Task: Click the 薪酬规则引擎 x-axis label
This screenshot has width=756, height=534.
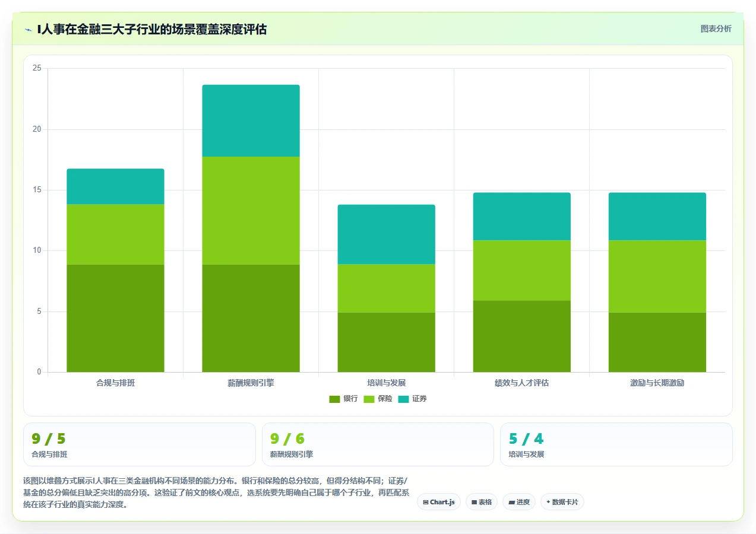Action: click(251, 383)
